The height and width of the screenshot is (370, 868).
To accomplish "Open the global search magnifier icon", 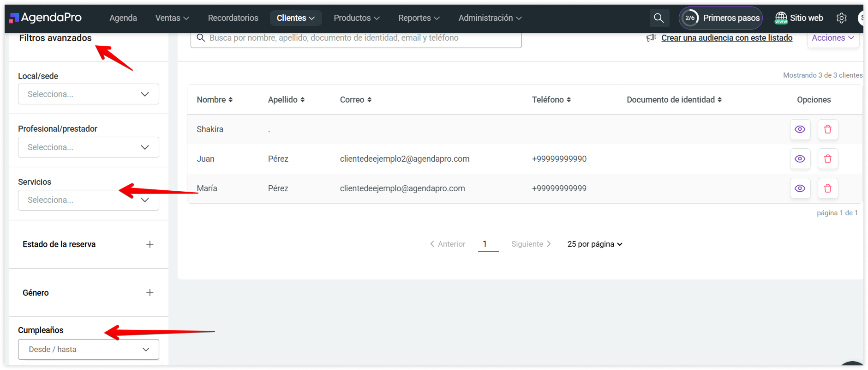I will 658,18.
